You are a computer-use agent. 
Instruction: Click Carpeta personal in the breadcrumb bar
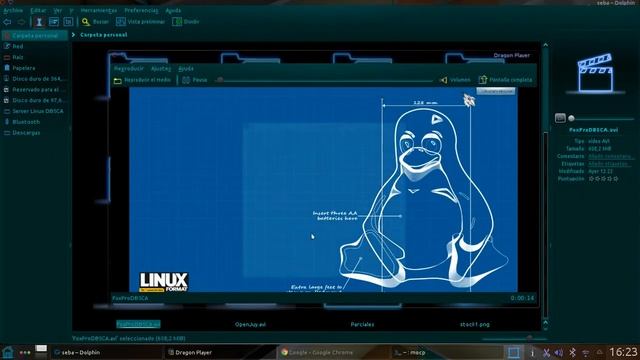(x=104, y=35)
